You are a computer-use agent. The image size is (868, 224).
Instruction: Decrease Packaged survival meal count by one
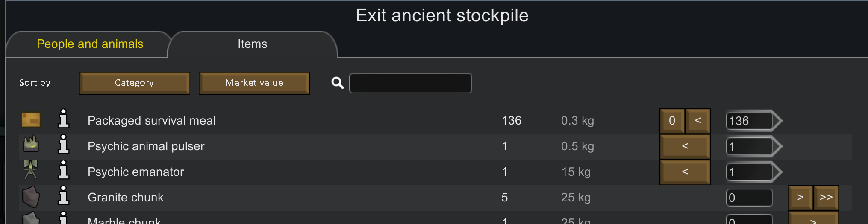coord(698,121)
